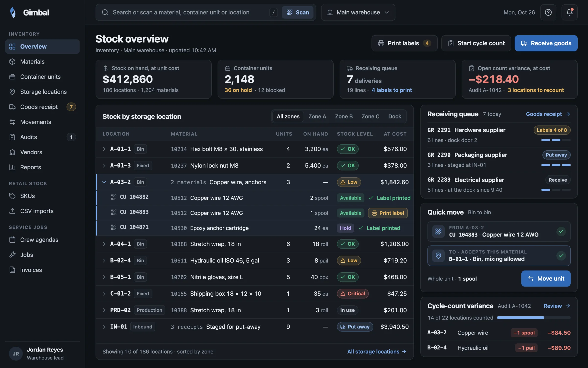The height and width of the screenshot is (368, 588).
Task: Click the locations counted progress bar
Action: pos(534,317)
